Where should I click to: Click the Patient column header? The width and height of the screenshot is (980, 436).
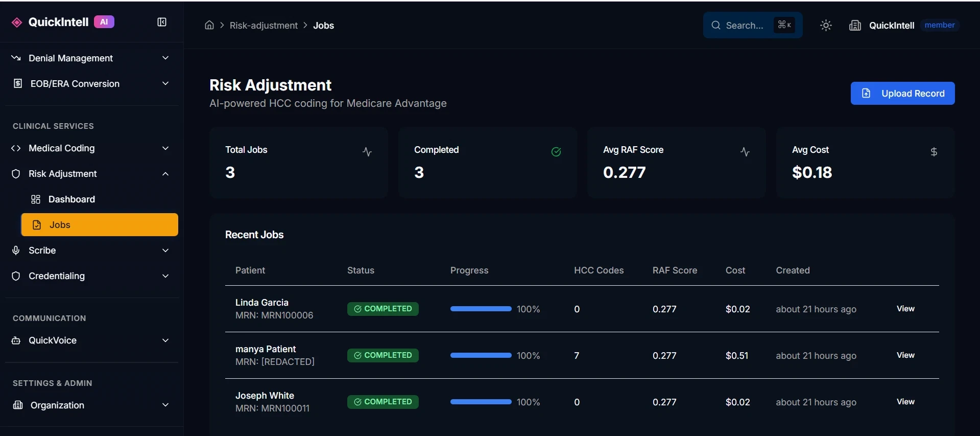pos(250,270)
